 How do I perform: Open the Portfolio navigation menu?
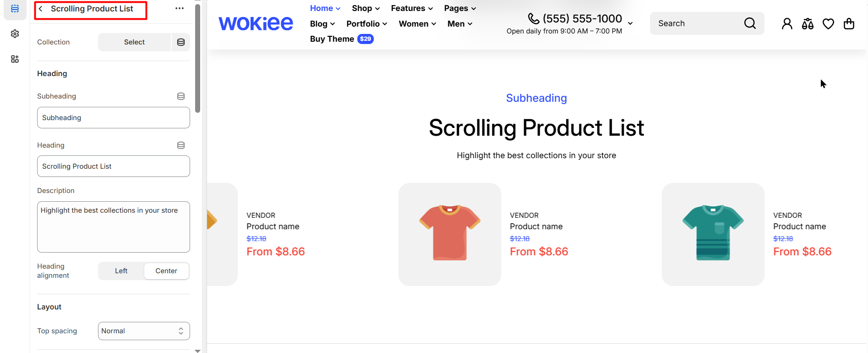click(366, 24)
